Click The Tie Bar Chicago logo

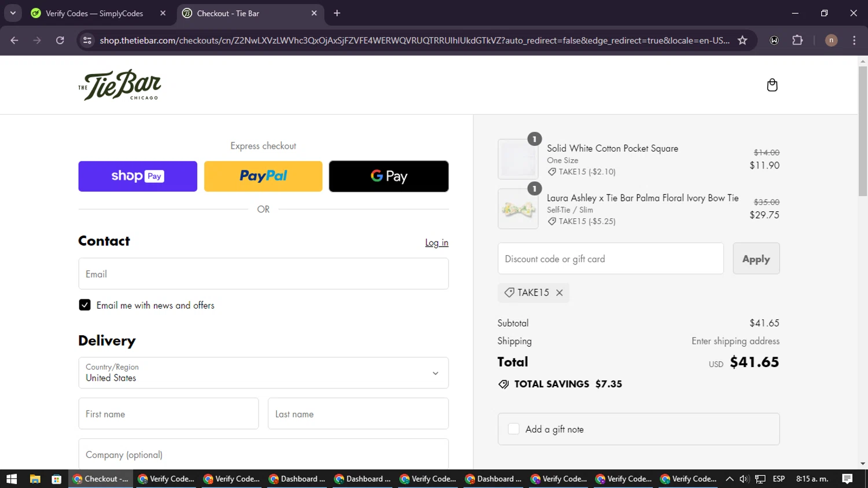click(120, 85)
